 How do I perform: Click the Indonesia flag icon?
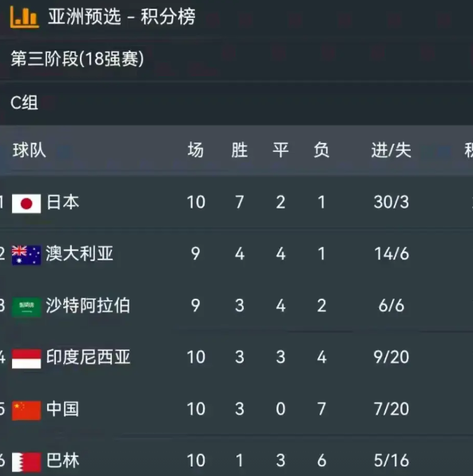tap(26, 359)
